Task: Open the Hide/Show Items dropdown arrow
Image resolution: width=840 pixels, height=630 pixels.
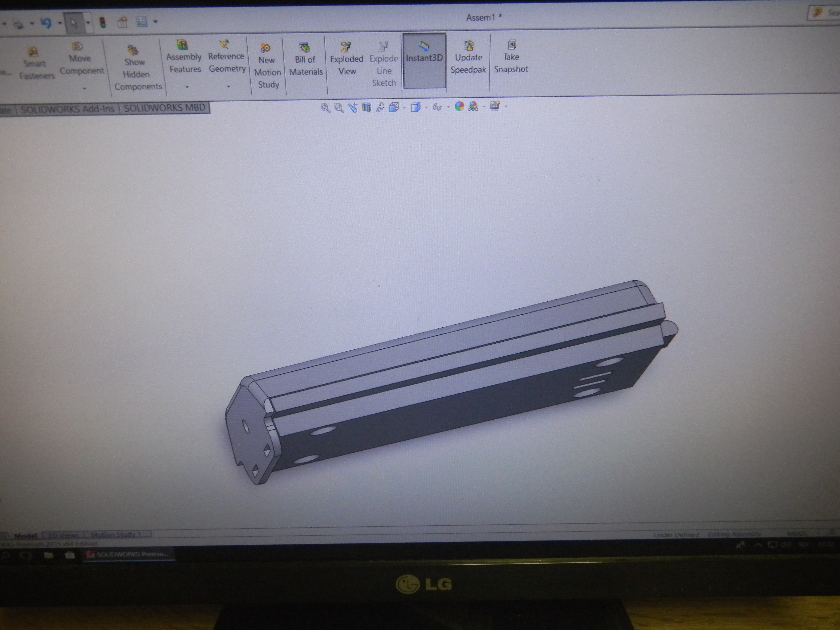Action: tap(449, 107)
